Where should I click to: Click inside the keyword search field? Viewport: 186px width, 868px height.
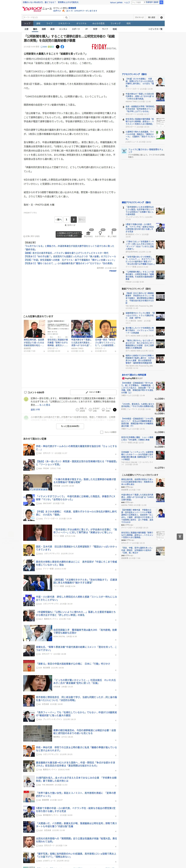point(43,17)
